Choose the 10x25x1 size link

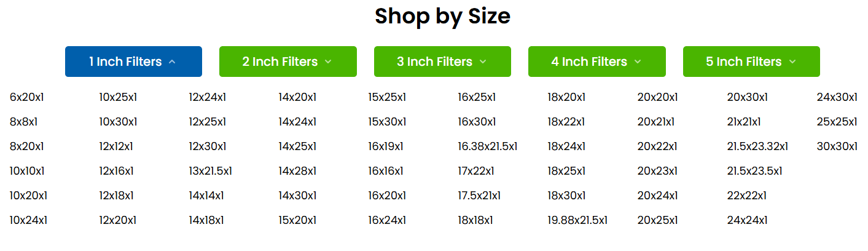[x=118, y=97]
